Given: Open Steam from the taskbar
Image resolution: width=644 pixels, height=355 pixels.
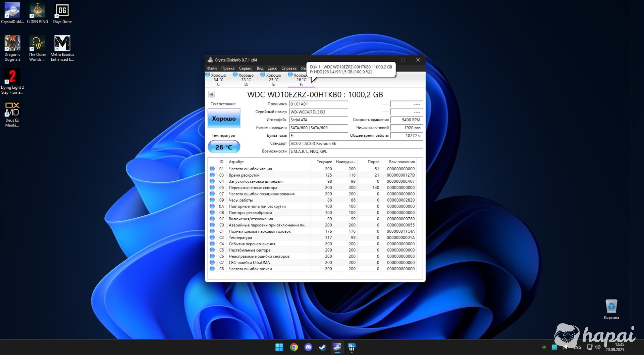Looking at the screenshot, I should pyautogui.click(x=323, y=347).
